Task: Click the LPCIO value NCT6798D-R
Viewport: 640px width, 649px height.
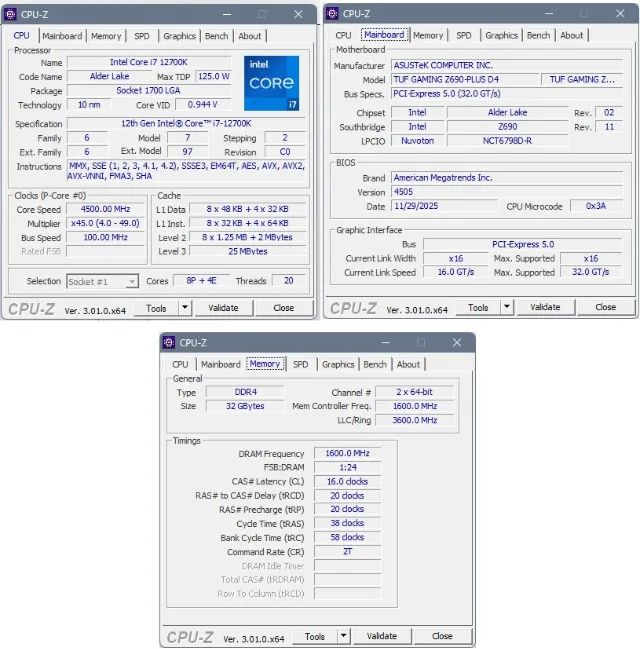Action: pos(508,141)
